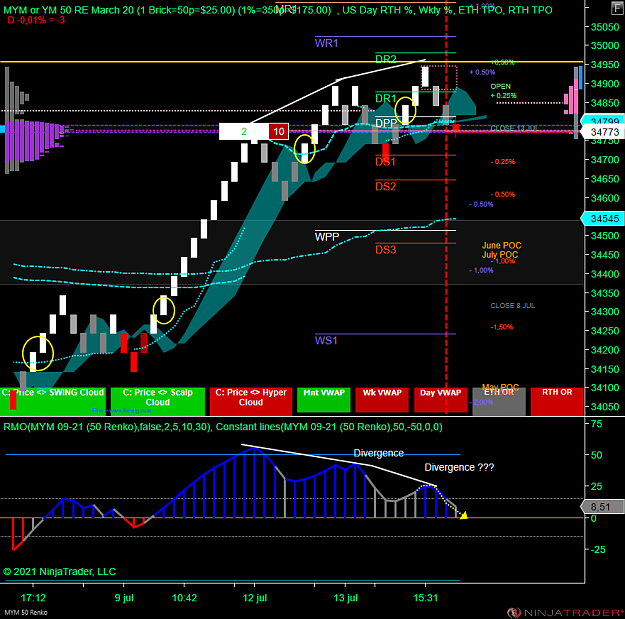Select the WS1 weekly support label
625x619 pixels.
(326, 340)
